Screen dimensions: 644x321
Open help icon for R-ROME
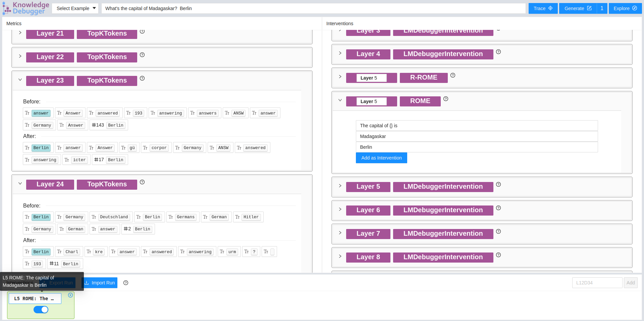coord(453,75)
